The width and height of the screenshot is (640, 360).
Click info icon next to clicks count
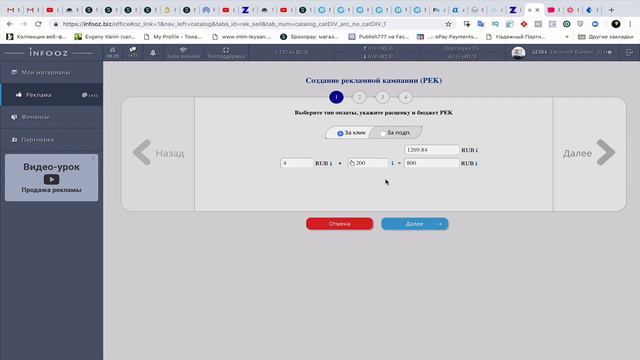click(x=393, y=163)
